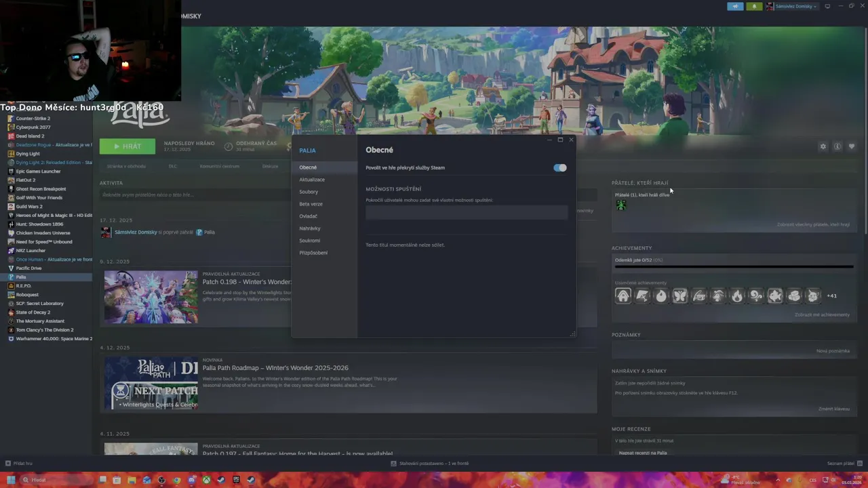Open the Soubory settings tab
This screenshot has height=488, width=868.
[324, 192]
